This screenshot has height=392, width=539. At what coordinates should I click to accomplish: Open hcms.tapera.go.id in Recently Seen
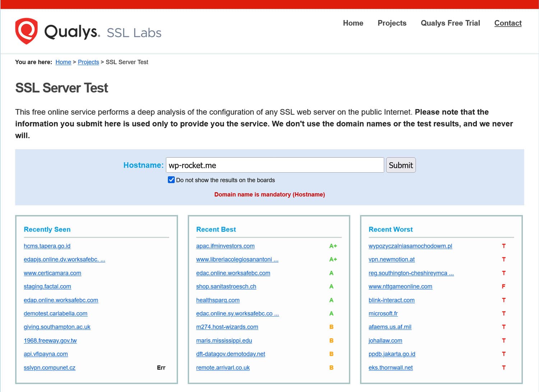(x=47, y=246)
